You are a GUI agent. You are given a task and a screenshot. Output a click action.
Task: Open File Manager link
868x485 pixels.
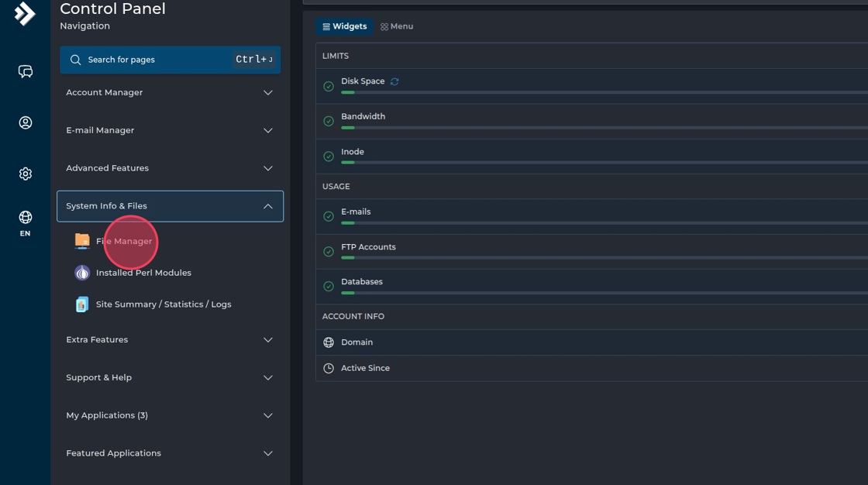point(124,242)
